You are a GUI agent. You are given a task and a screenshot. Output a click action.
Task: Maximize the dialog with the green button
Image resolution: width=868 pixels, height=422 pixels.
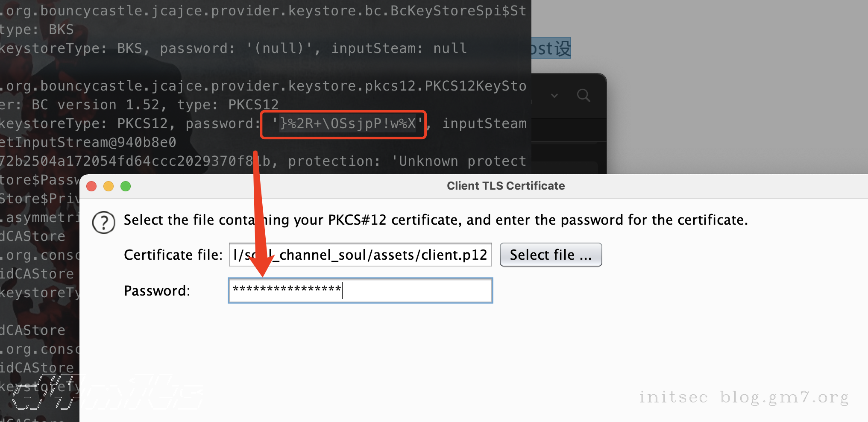[x=126, y=186]
